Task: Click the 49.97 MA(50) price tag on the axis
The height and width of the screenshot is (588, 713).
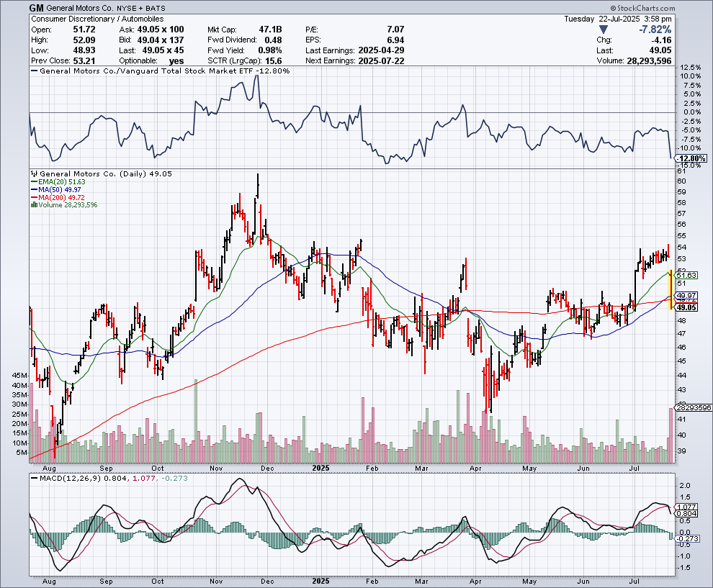Action: (x=686, y=295)
